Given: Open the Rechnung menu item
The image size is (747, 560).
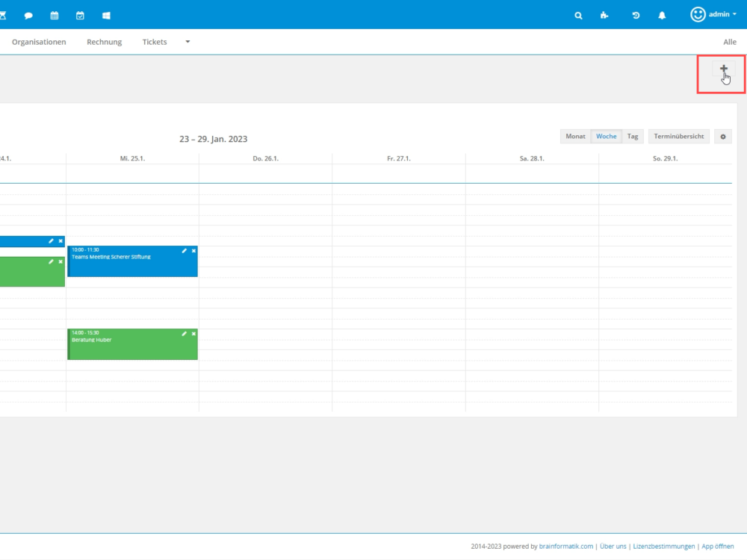Looking at the screenshot, I should 104,42.
